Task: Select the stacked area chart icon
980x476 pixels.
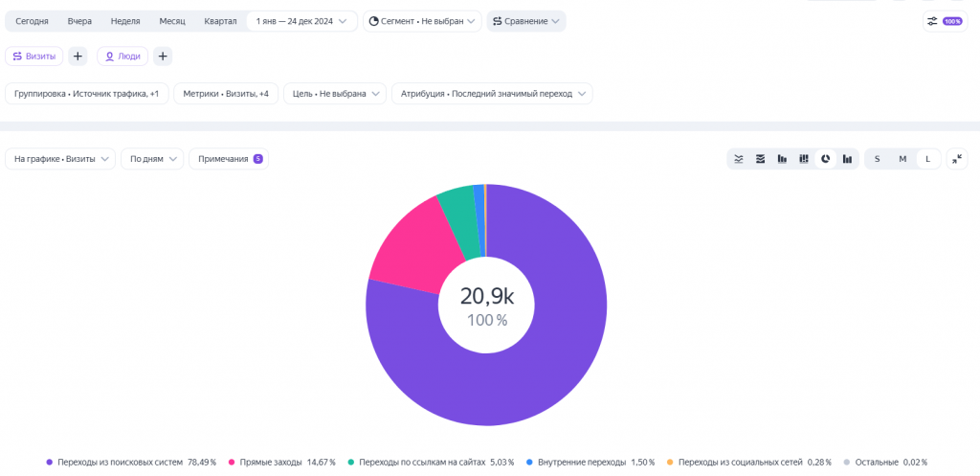Action: pyautogui.click(x=760, y=159)
